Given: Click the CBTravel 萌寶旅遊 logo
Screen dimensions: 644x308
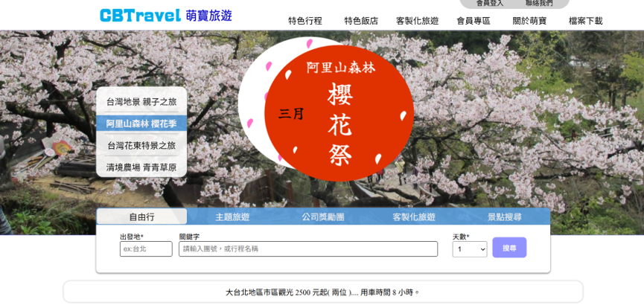Looking at the screenshot, I should [166, 16].
